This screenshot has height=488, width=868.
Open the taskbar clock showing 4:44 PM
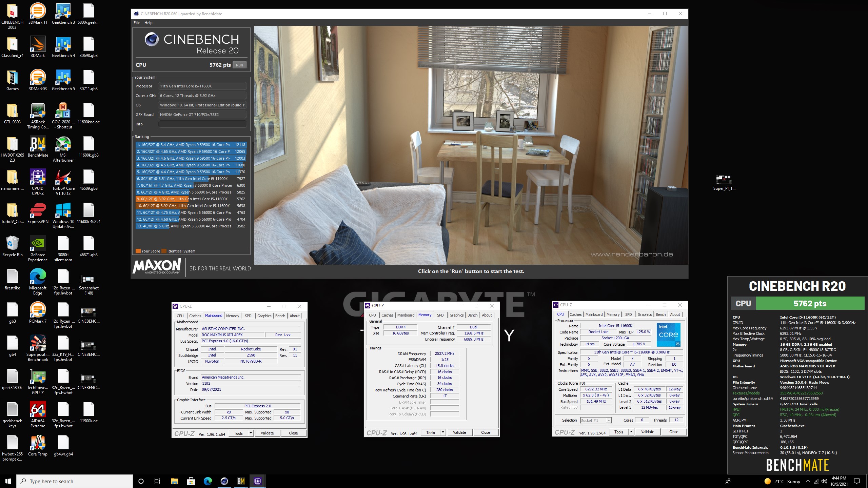click(x=839, y=481)
